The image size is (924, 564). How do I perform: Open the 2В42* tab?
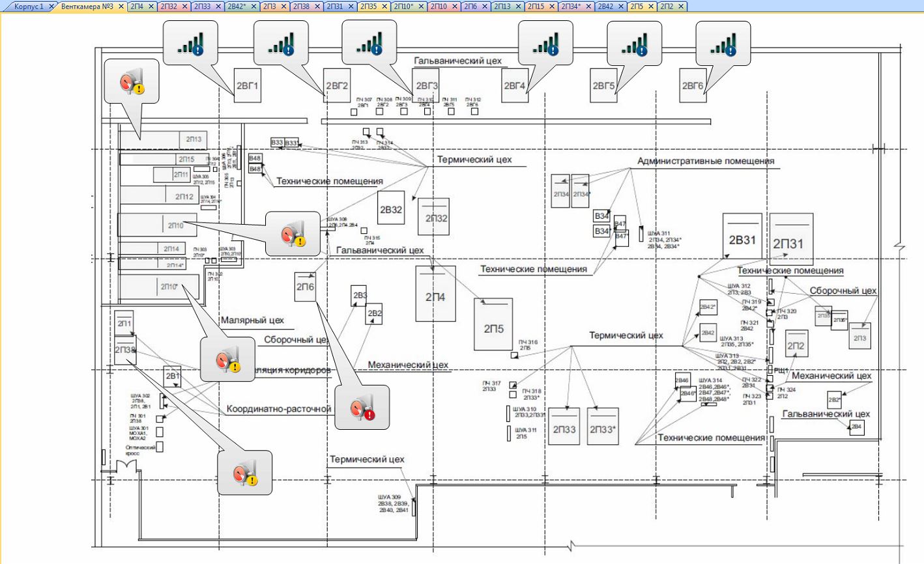237,6
